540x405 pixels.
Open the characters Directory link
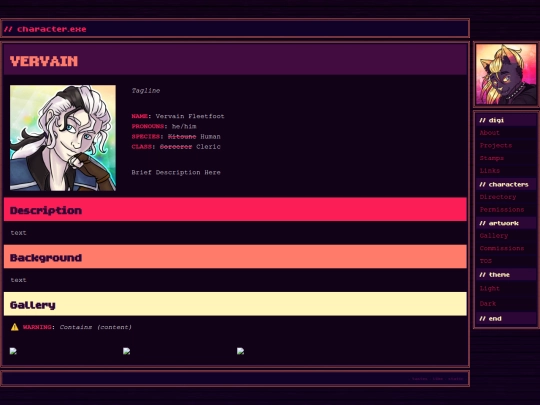point(498,197)
